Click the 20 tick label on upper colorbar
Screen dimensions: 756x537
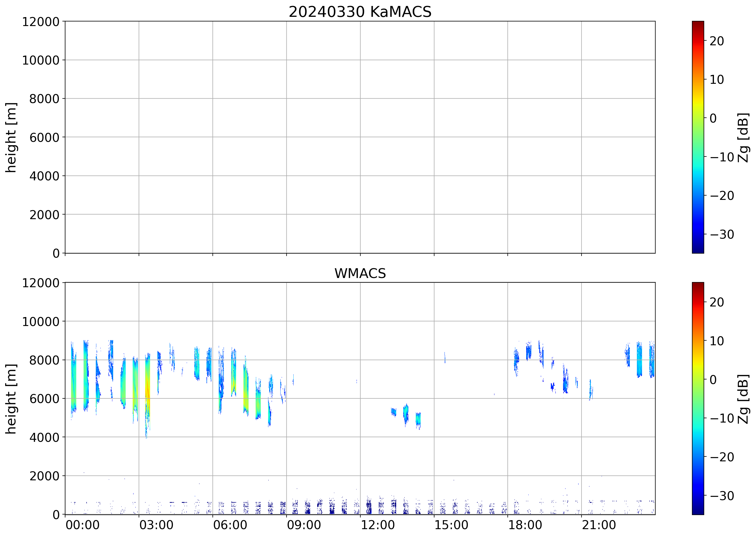point(717,41)
